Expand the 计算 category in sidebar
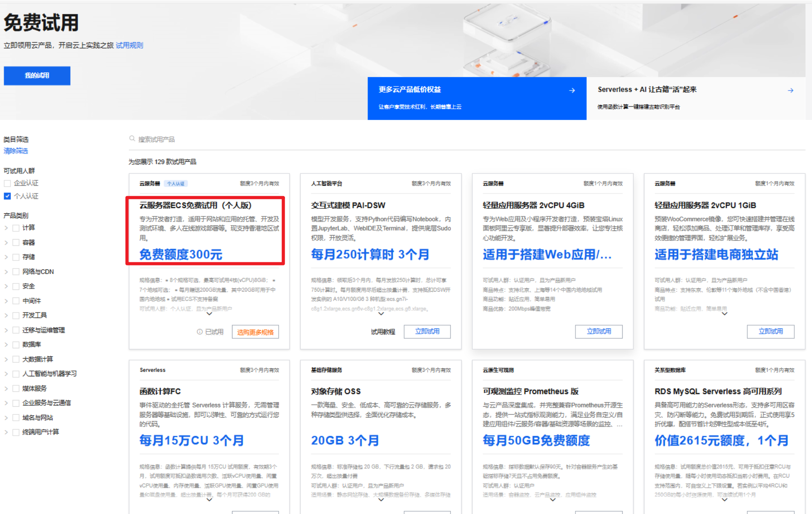The width and height of the screenshot is (812, 514). (7, 227)
